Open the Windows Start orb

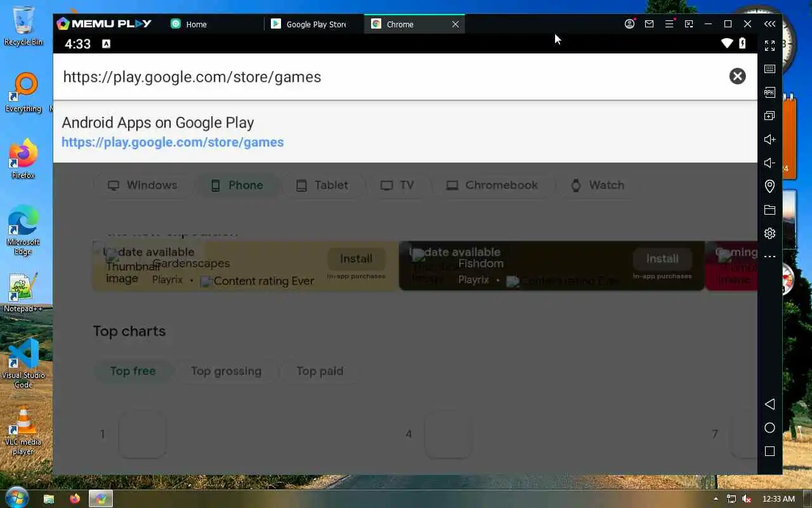coord(16,498)
